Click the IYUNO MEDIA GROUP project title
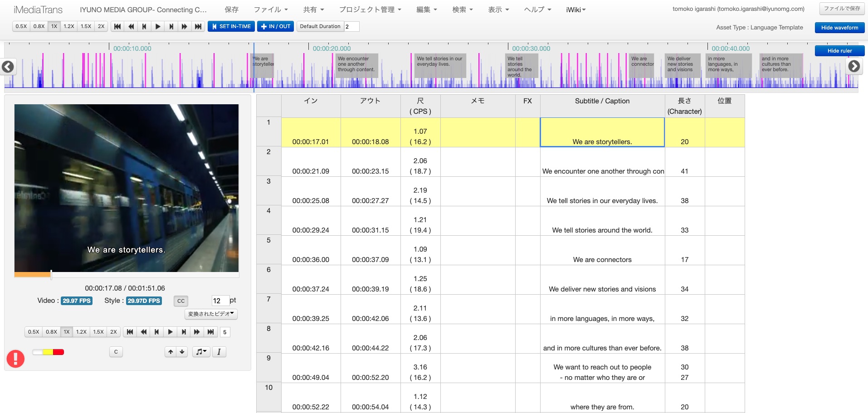The image size is (868, 413). click(143, 10)
